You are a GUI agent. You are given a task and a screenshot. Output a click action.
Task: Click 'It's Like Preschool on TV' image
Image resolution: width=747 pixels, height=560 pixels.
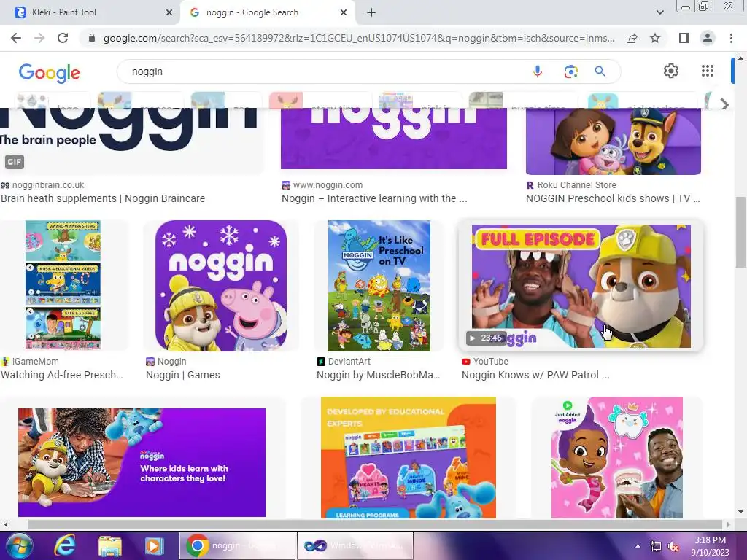(379, 285)
